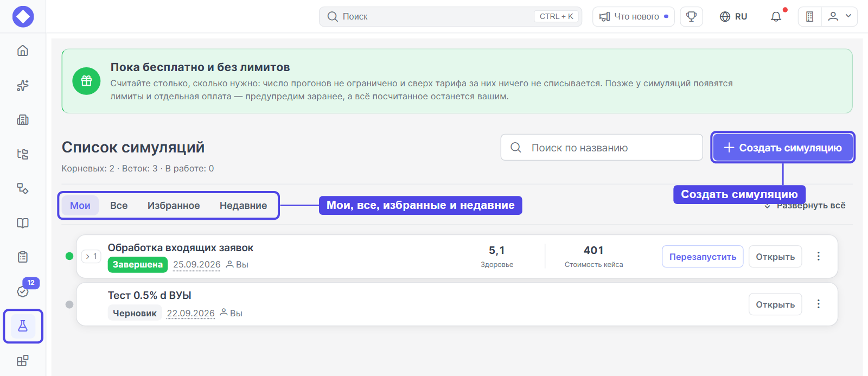Open the apps grid-plus icon in sidebar

23,361
